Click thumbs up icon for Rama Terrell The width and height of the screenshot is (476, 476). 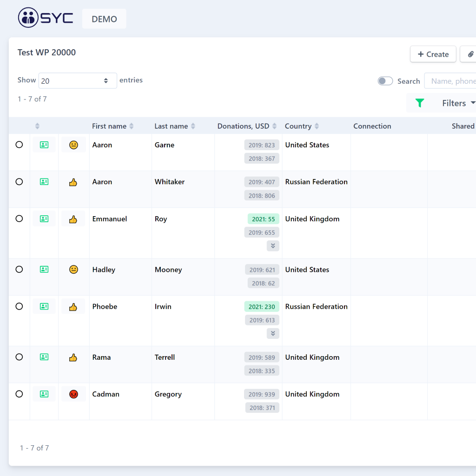click(x=73, y=357)
